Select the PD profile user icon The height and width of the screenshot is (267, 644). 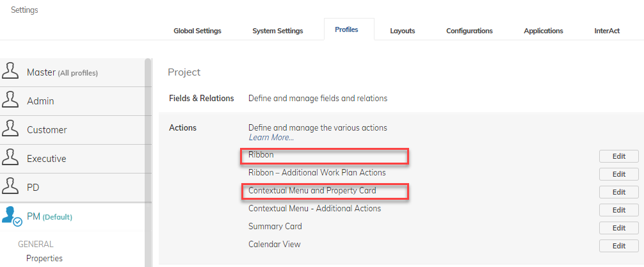(x=10, y=187)
